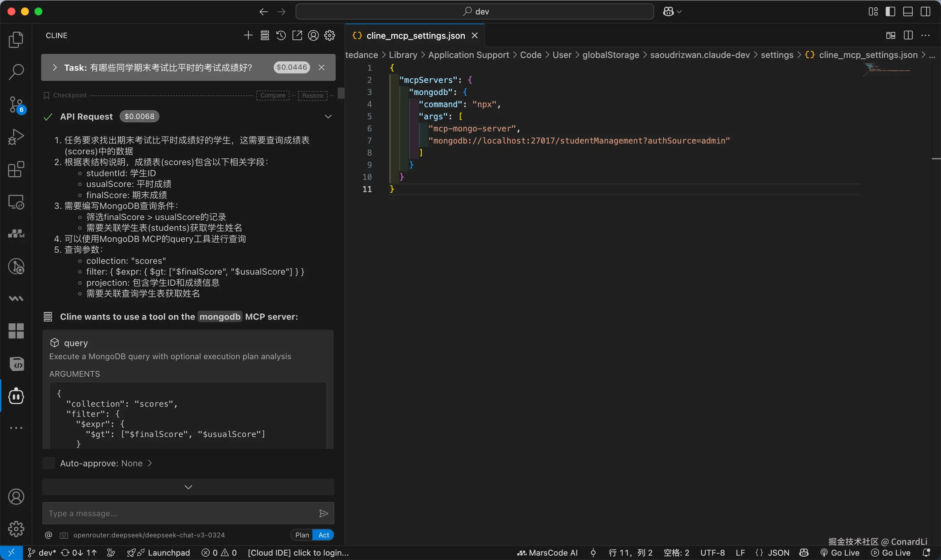The height and width of the screenshot is (560, 941).
Task: Click the Compare checkpoint button
Action: (273, 95)
